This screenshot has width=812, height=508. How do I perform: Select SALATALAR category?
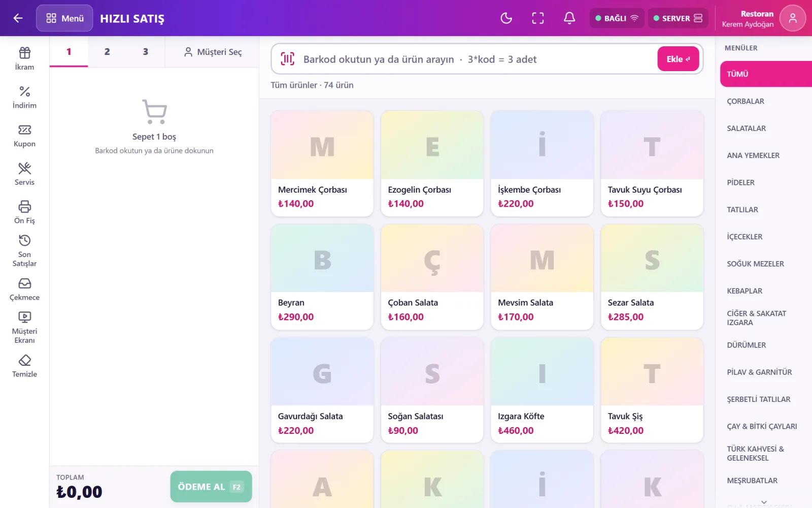pos(766,129)
